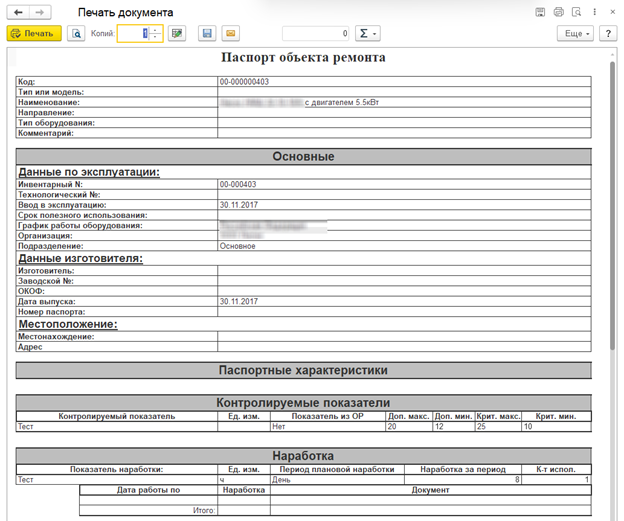Click the Контролируемый показатель column header
Image resolution: width=624 pixels, height=521 pixels.
[x=117, y=416]
